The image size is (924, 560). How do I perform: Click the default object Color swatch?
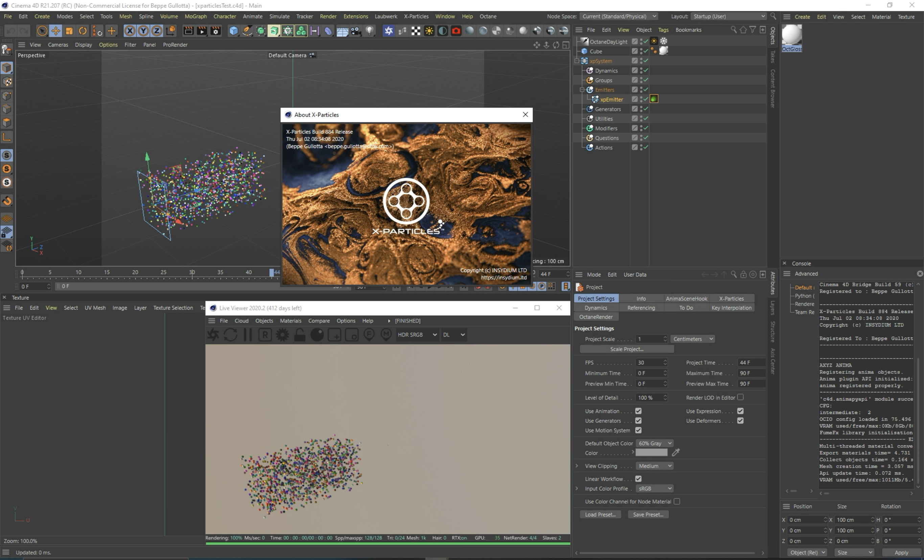coord(652,453)
